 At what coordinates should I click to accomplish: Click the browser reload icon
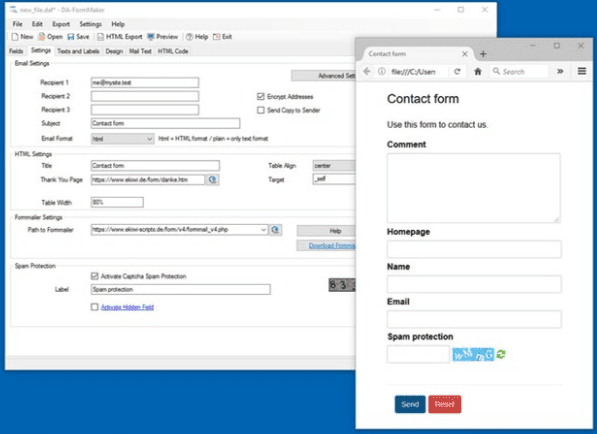(457, 72)
